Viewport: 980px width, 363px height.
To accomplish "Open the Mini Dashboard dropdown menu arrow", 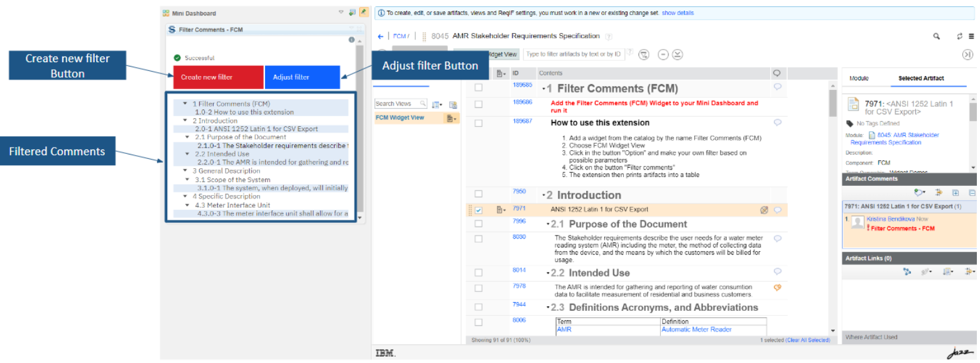I will point(341,13).
